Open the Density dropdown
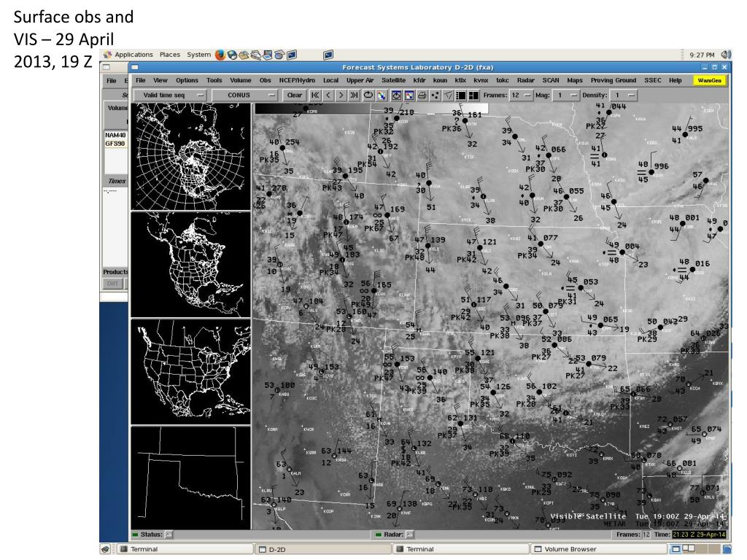 pyautogui.click(x=623, y=96)
